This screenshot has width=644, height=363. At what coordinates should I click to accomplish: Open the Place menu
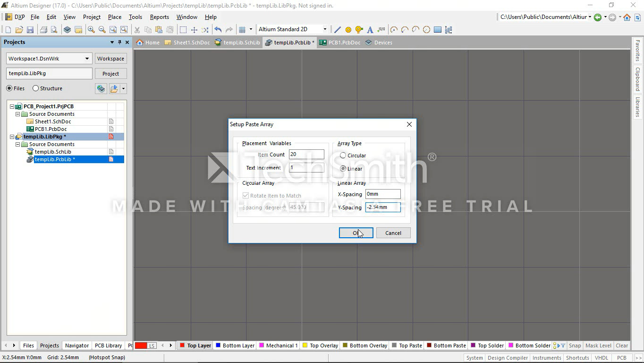(x=114, y=17)
